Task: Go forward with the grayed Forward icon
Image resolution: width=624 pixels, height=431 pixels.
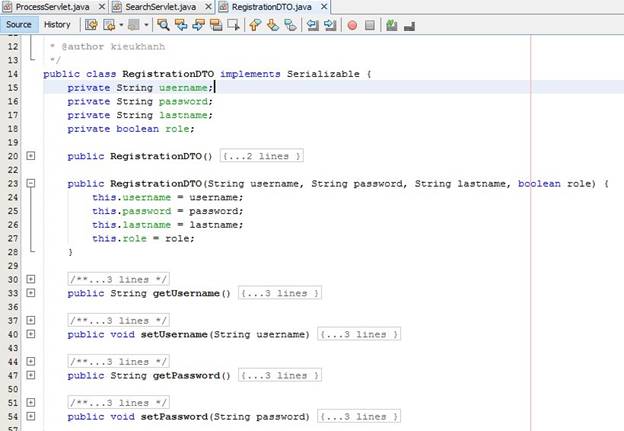Action: tap(134, 25)
